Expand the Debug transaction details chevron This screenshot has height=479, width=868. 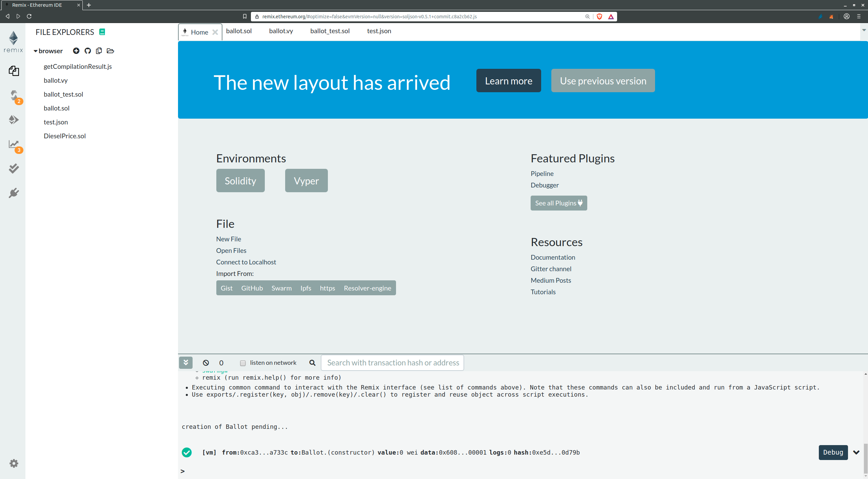(x=856, y=452)
